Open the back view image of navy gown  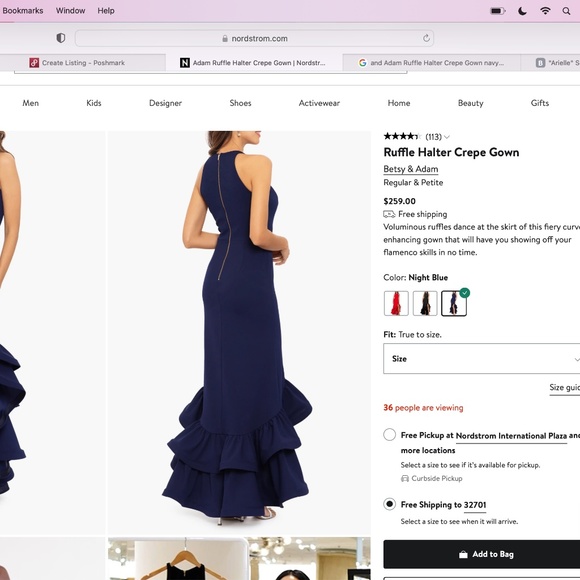coord(239,333)
